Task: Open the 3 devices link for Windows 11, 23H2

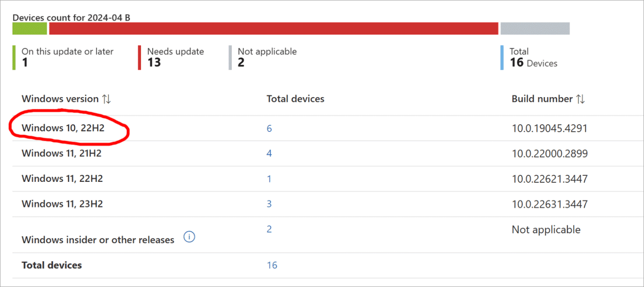Action: tap(269, 204)
